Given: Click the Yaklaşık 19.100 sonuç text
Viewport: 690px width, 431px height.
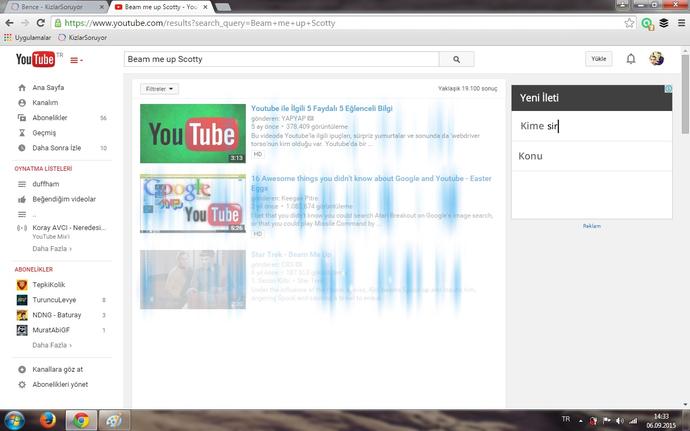Looking at the screenshot, I should click(467, 88).
